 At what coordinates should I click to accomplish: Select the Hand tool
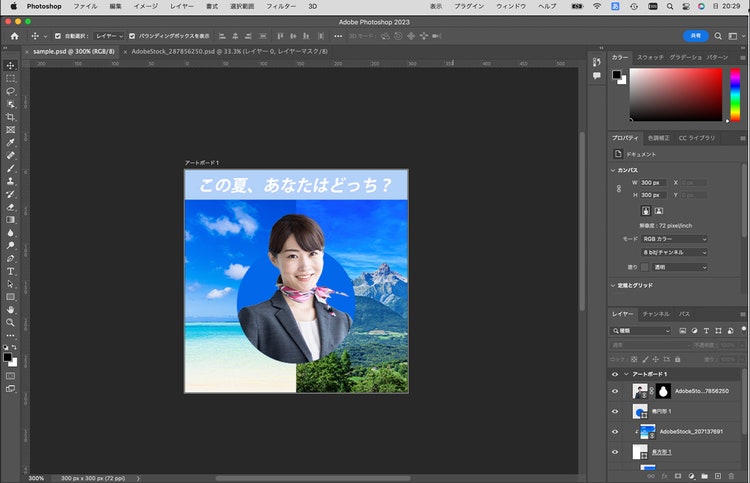tap(11, 310)
